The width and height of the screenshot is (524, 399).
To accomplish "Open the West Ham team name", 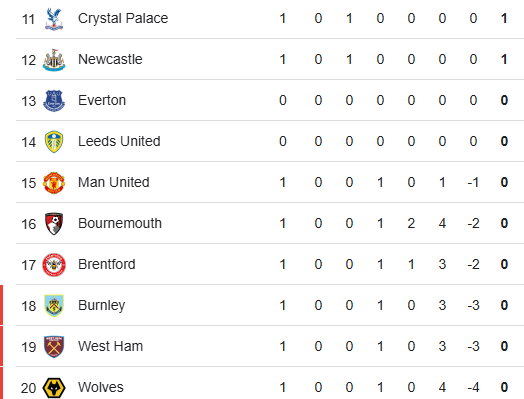I will pyautogui.click(x=111, y=346).
